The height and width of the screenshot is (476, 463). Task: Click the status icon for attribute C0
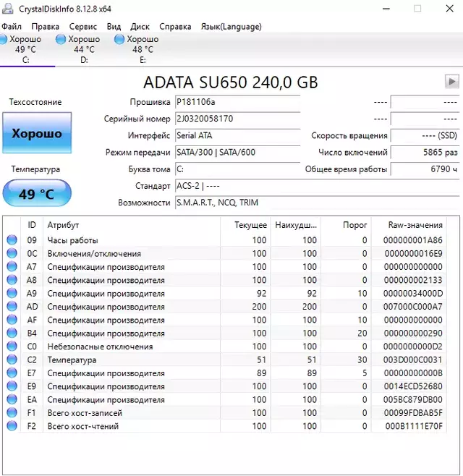(x=12, y=347)
